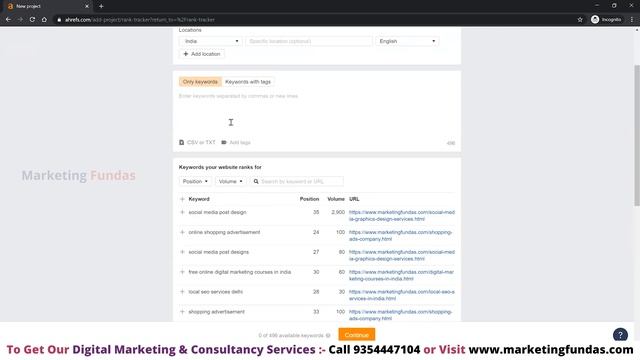Click the browser forward arrow
Viewport: 640px width, 360px height.
point(20,20)
